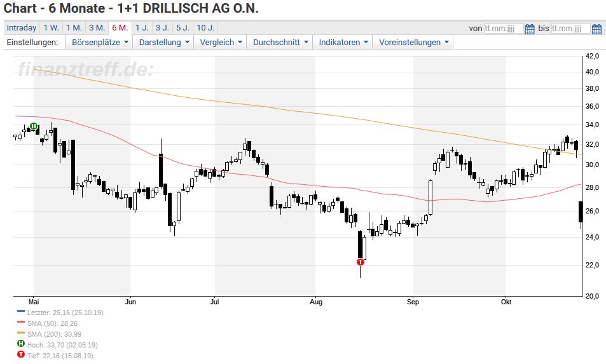Click the 'Einstellungen:' label
Screen dimensions: 606x364
(x=32, y=43)
